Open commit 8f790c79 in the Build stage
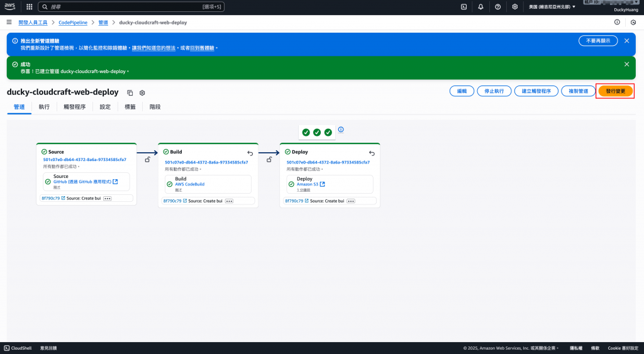The height and width of the screenshot is (354, 644). [x=175, y=201]
